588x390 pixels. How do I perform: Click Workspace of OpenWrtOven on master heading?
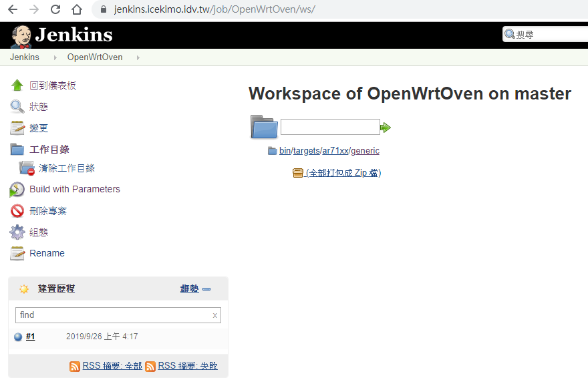(x=410, y=93)
